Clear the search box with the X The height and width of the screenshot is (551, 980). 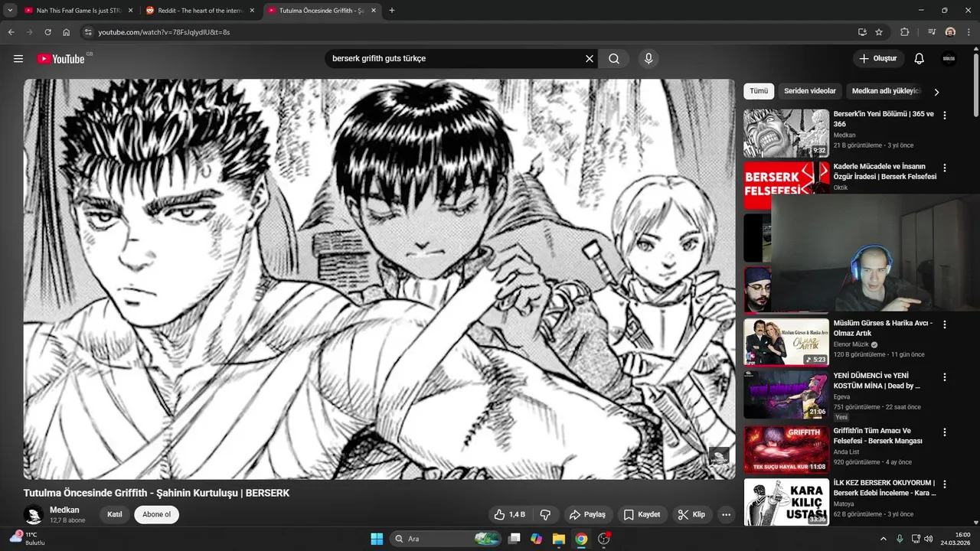tap(590, 59)
